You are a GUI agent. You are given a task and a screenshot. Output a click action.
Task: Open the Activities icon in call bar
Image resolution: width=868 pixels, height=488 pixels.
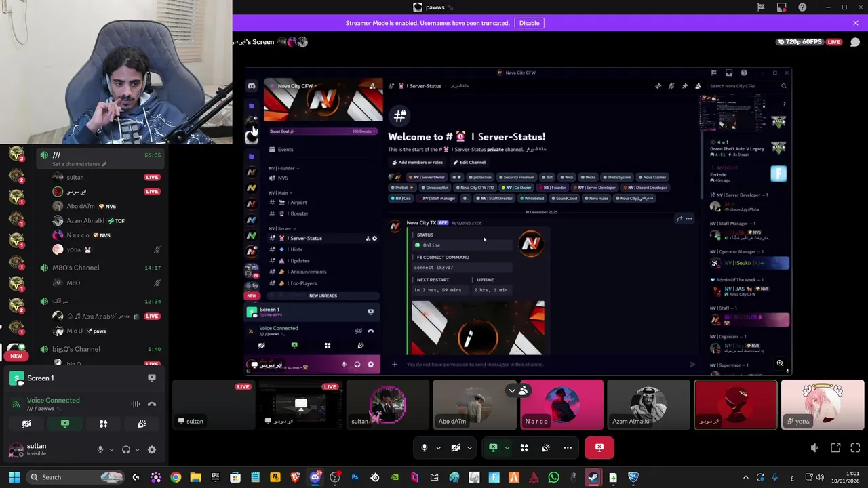(x=524, y=447)
